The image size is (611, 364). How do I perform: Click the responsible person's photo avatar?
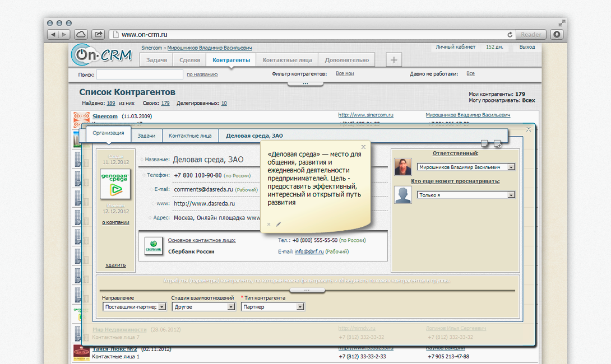[x=403, y=167]
